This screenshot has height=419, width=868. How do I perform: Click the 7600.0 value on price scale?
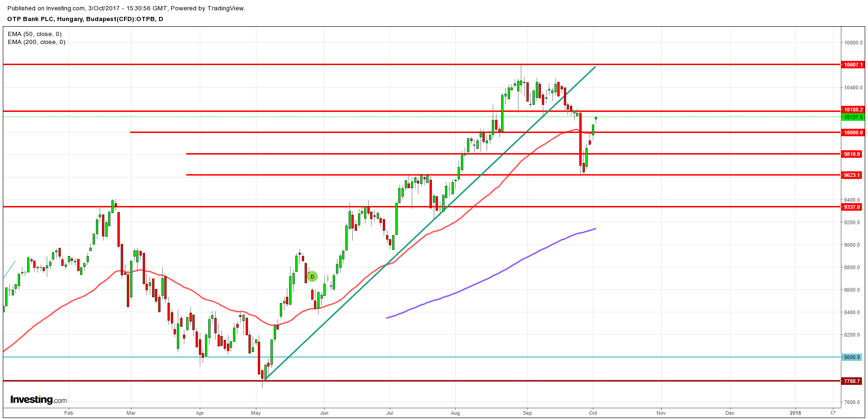point(852,402)
